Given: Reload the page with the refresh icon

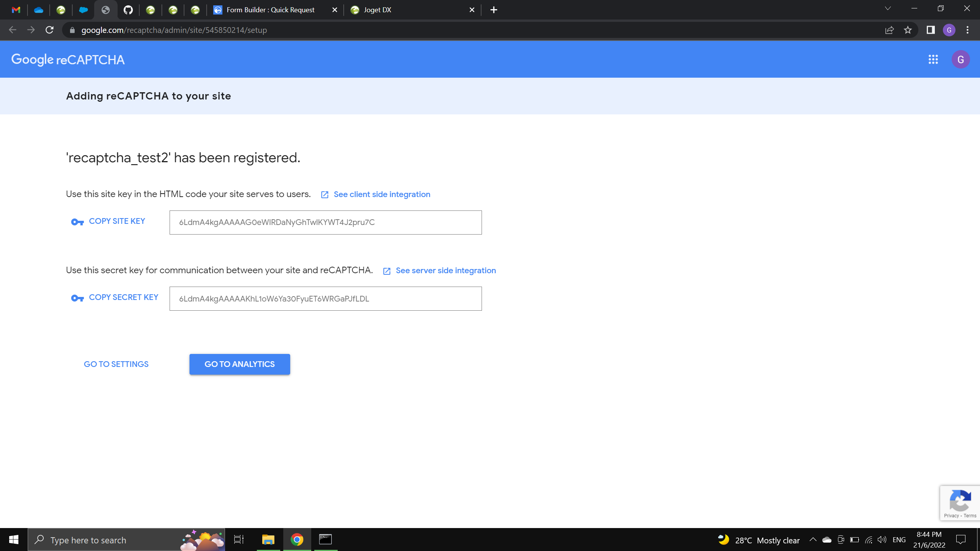Looking at the screenshot, I should (x=49, y=30).
